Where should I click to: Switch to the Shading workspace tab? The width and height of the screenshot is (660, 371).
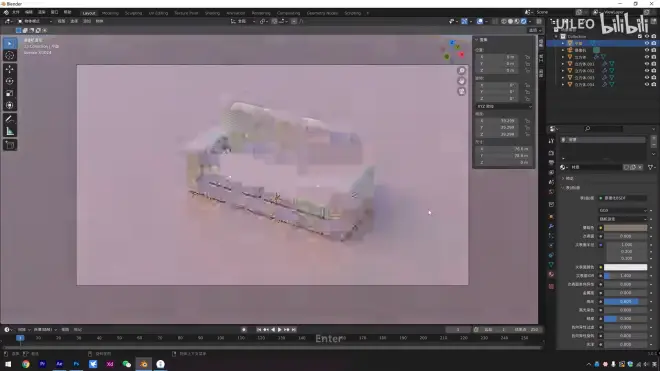212,13
